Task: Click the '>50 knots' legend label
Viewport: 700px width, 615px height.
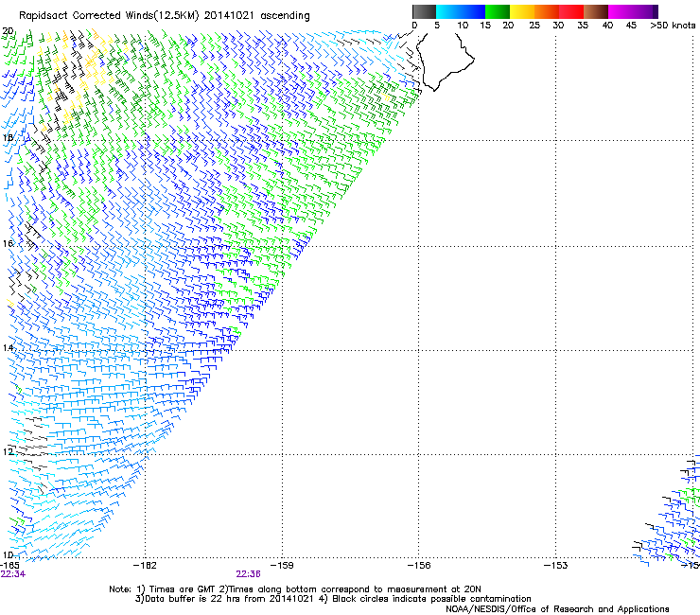Action: (x=673, y=26)
